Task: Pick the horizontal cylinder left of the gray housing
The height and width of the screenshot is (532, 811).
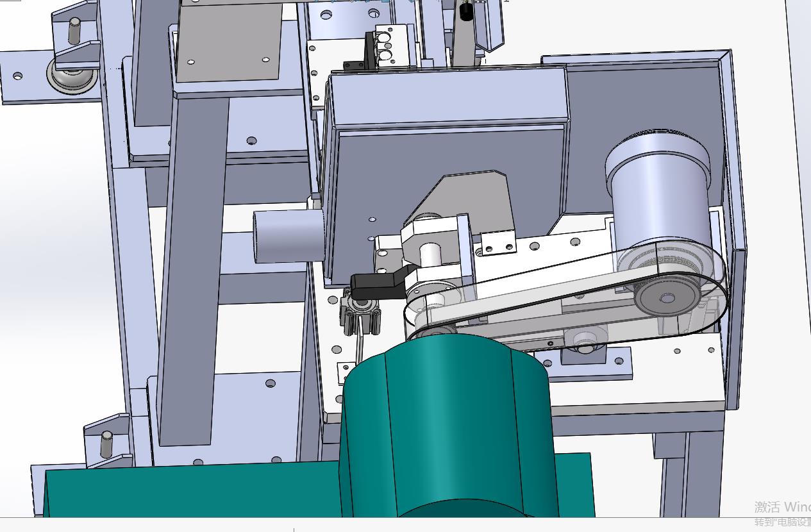Action: 289,235
